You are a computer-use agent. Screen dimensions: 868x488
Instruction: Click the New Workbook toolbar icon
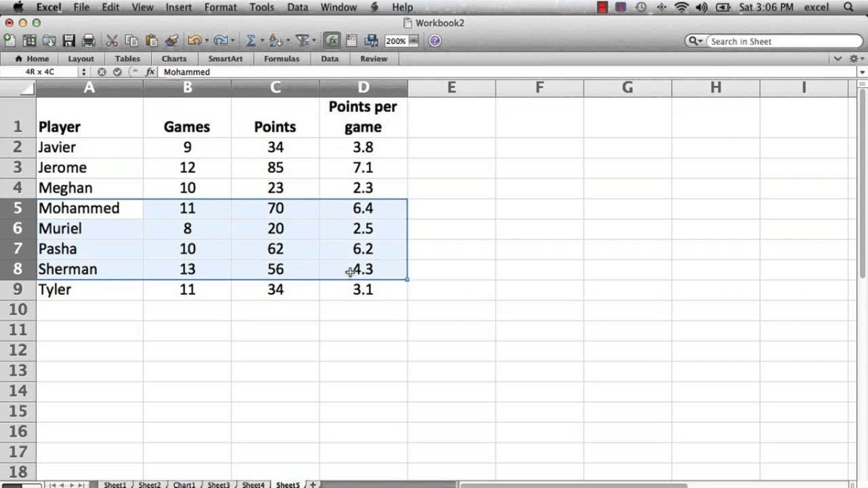pyautogui.click(x=9, y=40)
